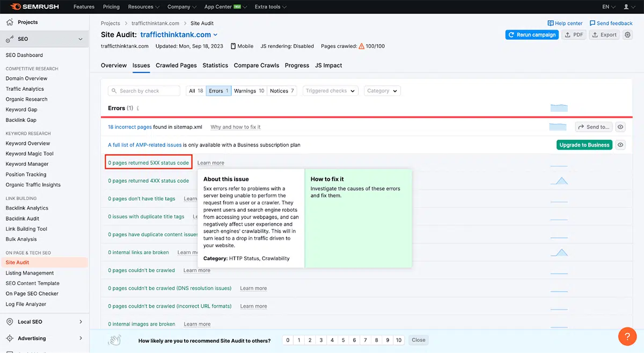This screenshot has height=353, width=644.
Task: Open Position Tracking in sidebar
Action: [26, 175]
